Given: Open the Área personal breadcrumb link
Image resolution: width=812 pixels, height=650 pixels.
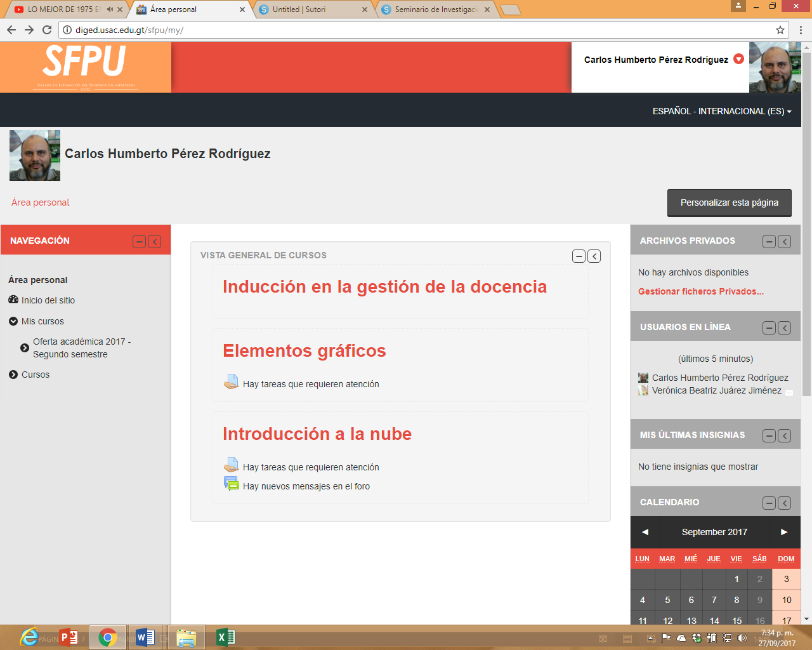Looking at the screenshot, I should (41, 202).
